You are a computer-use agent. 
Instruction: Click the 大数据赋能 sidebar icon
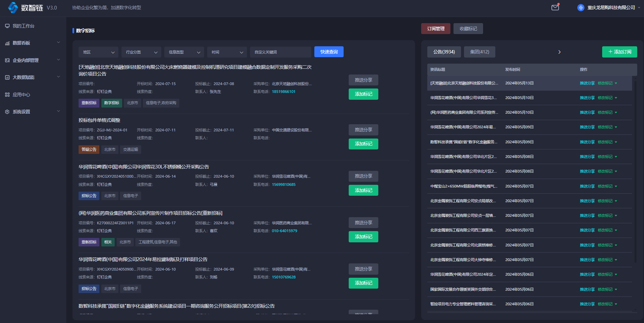7,78
